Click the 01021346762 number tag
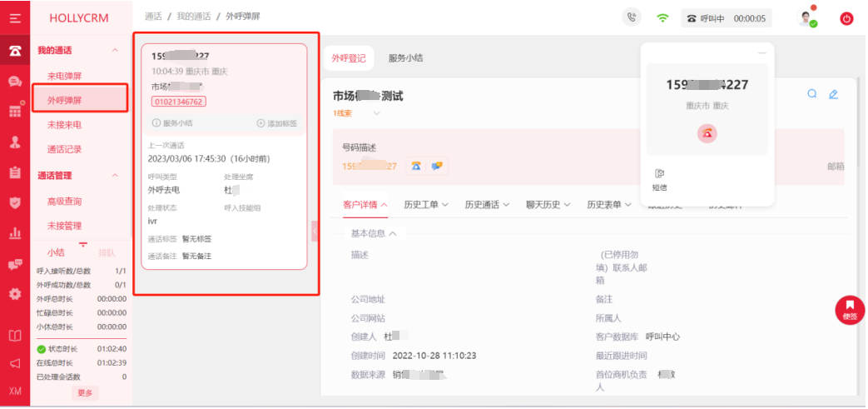 click(x=179, y=102)
